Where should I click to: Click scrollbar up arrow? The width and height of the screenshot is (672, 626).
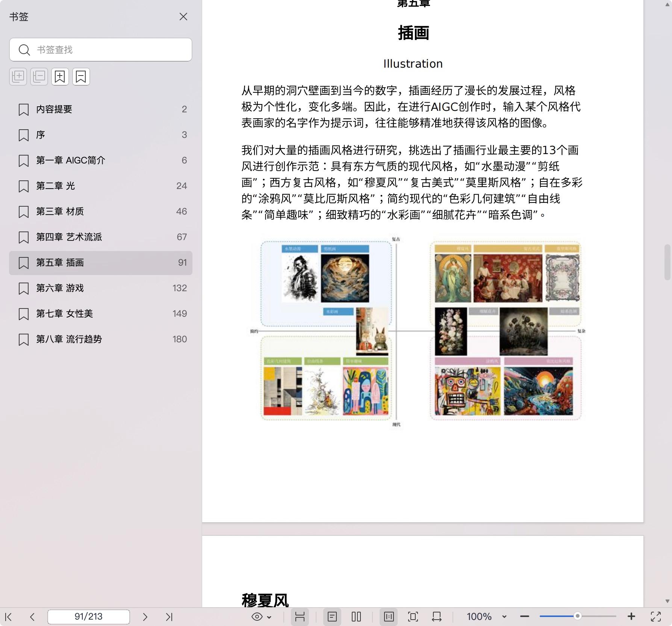(x=667, y=5)
